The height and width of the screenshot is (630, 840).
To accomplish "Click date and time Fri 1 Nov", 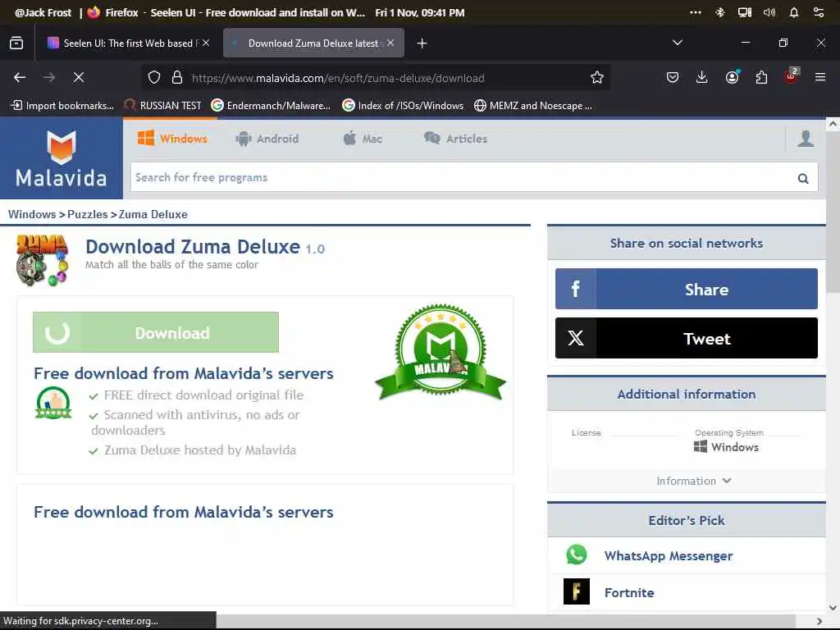I will click(x=419, y=12).
